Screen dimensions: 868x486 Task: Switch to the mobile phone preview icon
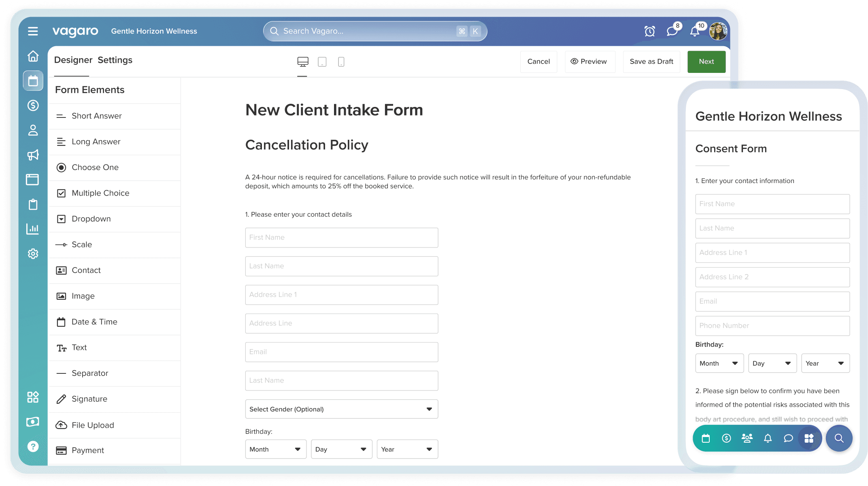pos(341,62)
